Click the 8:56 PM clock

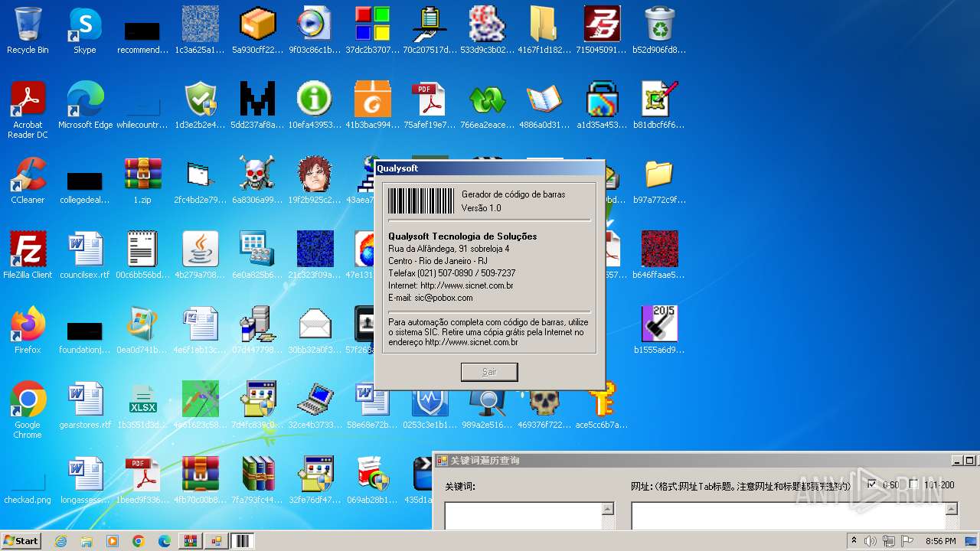click(940, 541)
